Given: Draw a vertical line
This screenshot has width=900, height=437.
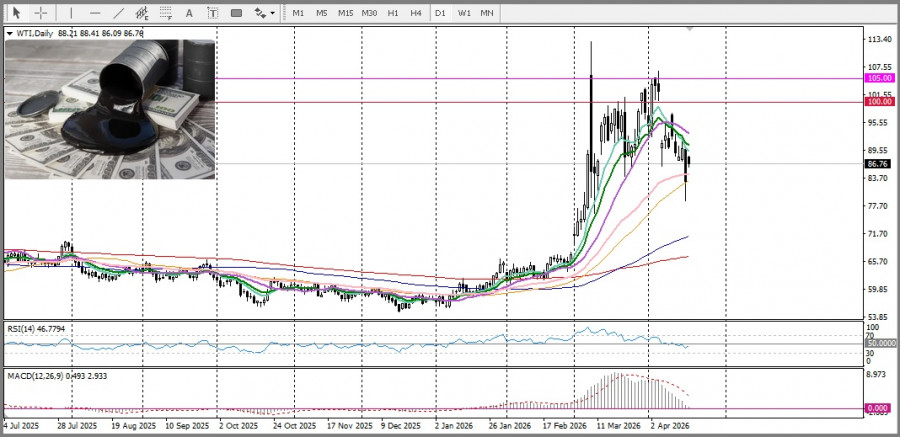Looking at the screenshot, I should [x=71, y=13].
